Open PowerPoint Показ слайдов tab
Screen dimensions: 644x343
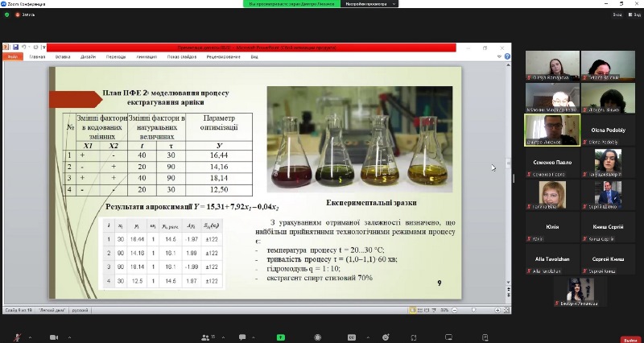183,57
